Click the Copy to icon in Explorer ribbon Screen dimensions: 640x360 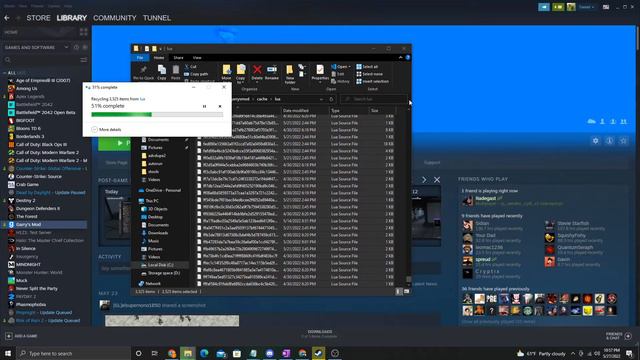pos(241,73)
